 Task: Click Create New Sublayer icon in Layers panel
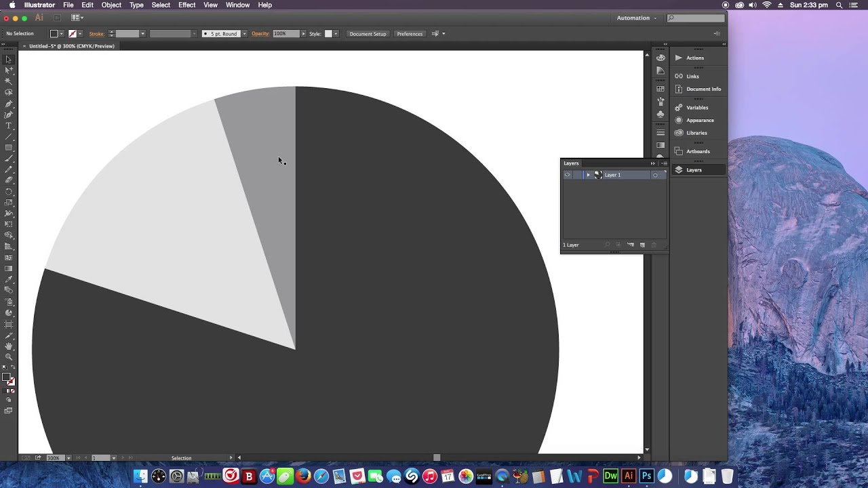coord(630,245)
